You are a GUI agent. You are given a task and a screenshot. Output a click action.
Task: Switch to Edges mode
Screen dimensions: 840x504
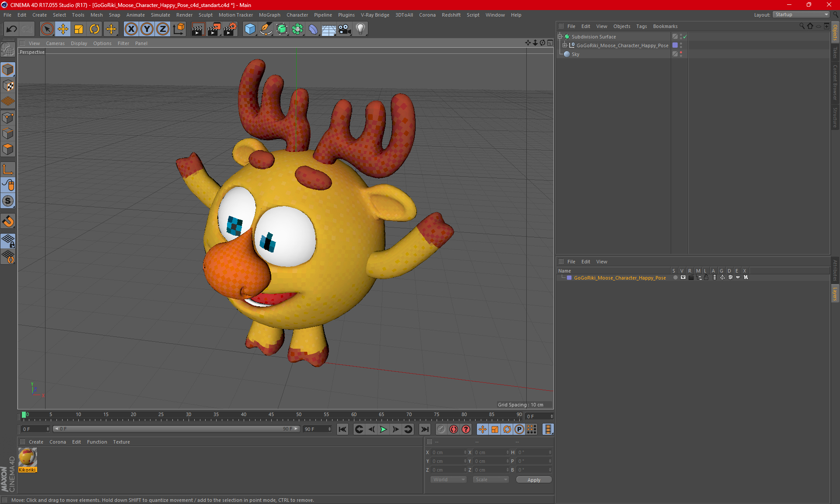(x=8, y=133)
